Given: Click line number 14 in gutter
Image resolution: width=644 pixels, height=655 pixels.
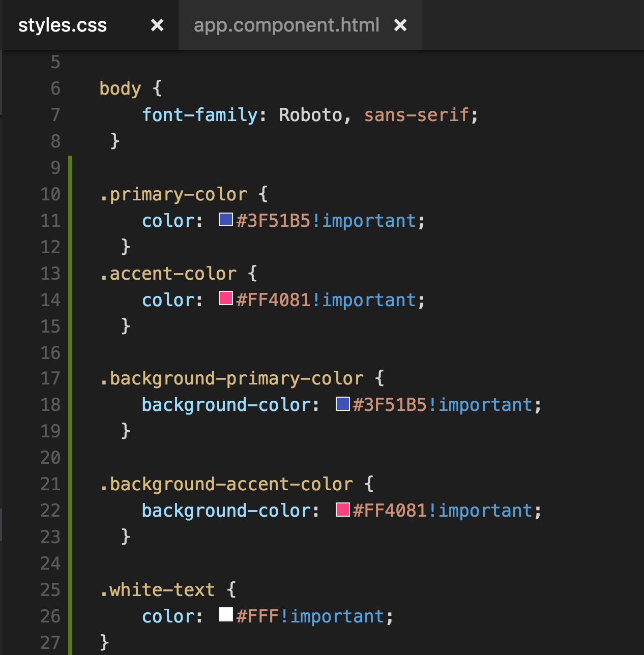Looking at the screenshot, I should point(50,300).
